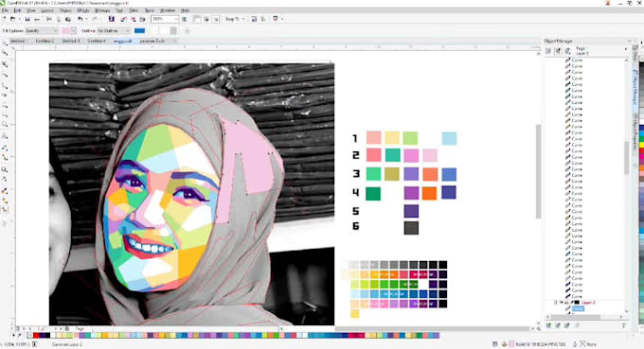This screenshot has height=349, width=644.
Task: Toggle Edit Across Layers in Object Manager
Action: tap(558, 51)
